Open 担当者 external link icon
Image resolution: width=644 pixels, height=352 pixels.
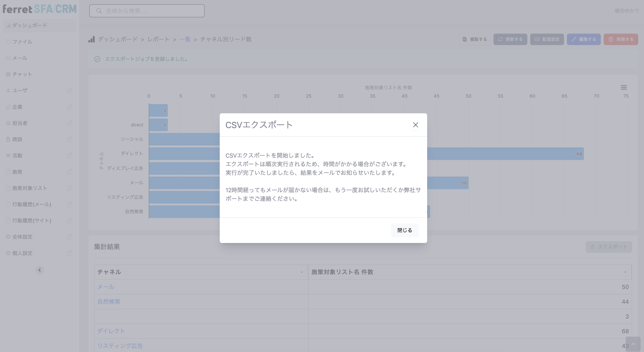(x=69, y=123)
